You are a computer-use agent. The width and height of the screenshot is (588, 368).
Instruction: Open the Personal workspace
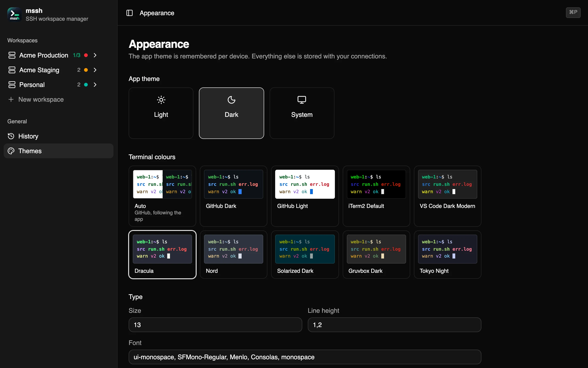[32, 85]
